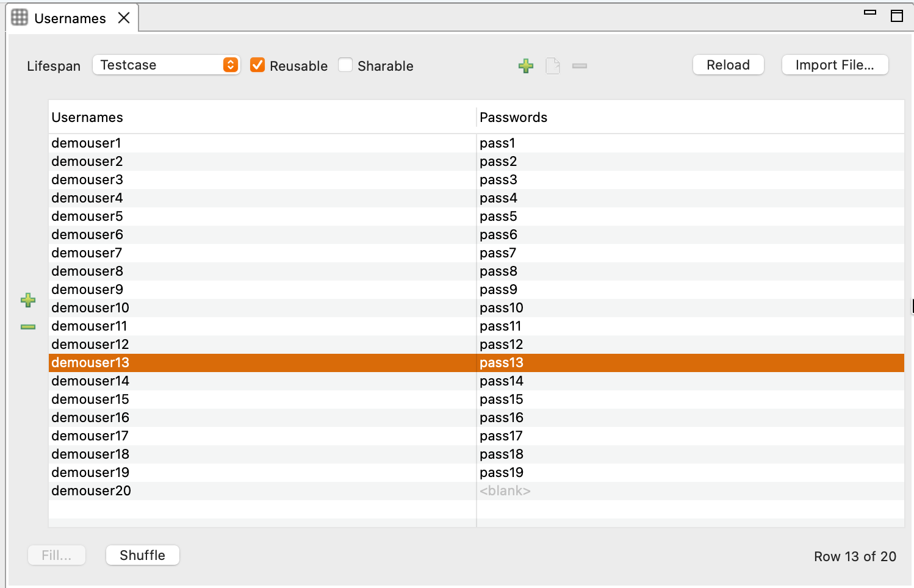Image resolution: width=914 pixels, height=588 pixels.
Task: Click the pass10 password cell
Action: (691, 308)
